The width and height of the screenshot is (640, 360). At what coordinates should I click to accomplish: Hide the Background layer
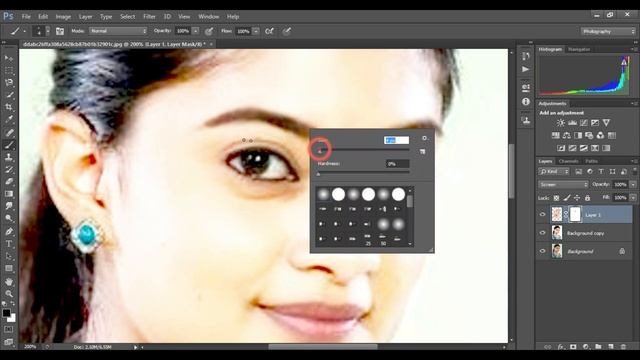[542, 251]
